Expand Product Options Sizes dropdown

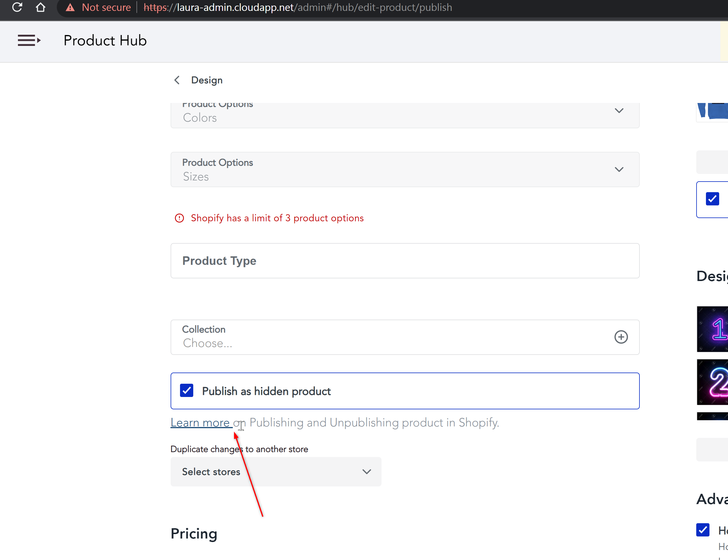(619, 170)
